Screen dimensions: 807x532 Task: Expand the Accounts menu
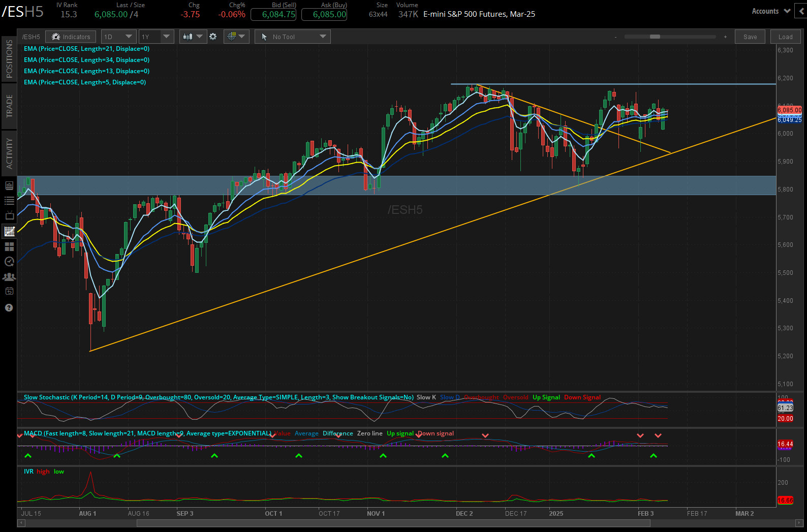point(770,11)
